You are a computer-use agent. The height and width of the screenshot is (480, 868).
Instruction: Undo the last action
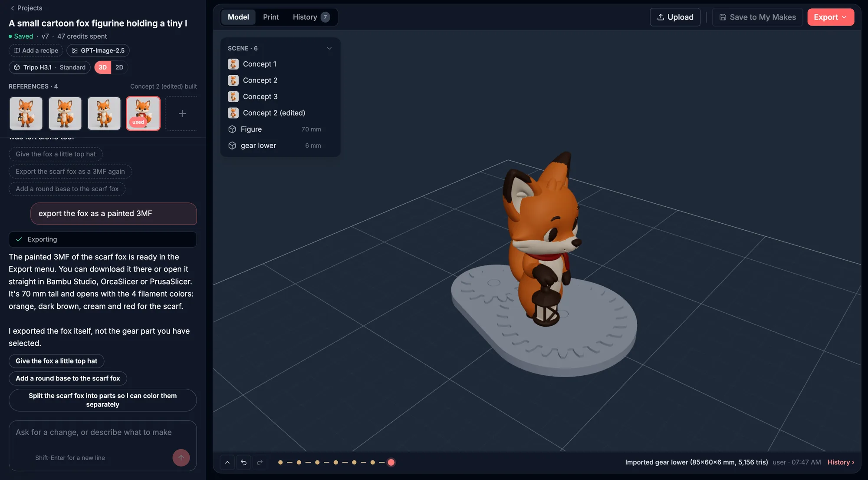pyautogui.click(x=243, y=462)
